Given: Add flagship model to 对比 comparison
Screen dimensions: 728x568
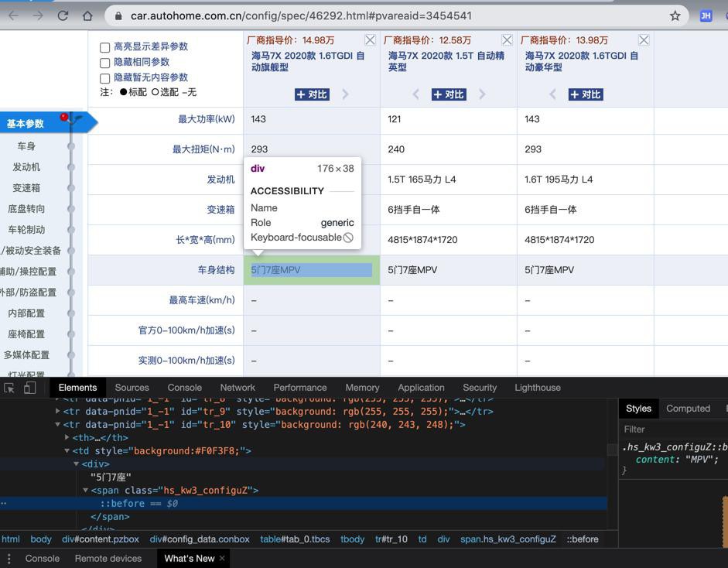Looking at the screenshot, I should (312, 94).
